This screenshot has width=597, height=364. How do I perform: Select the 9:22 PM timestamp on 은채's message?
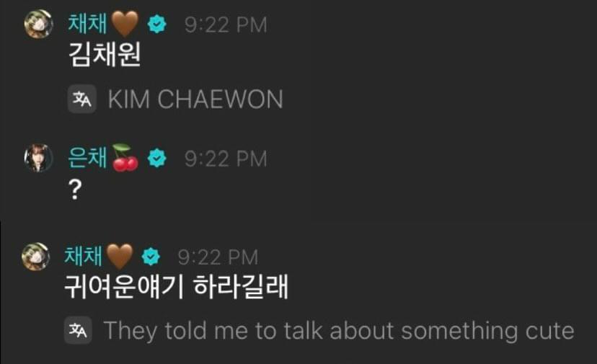click(x=226, y=159)
